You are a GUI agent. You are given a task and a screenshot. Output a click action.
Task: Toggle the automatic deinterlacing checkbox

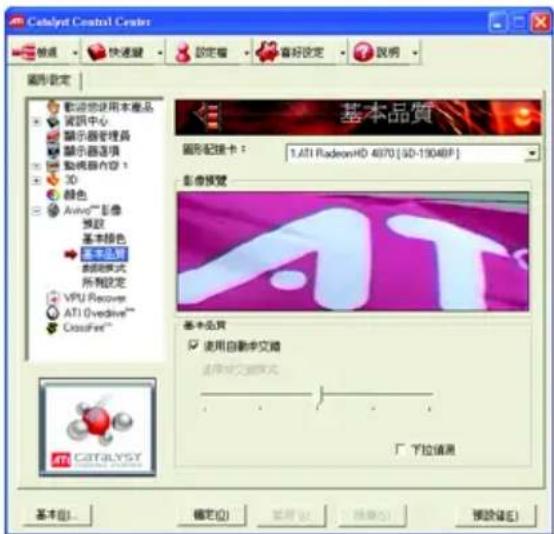[193, 345]
